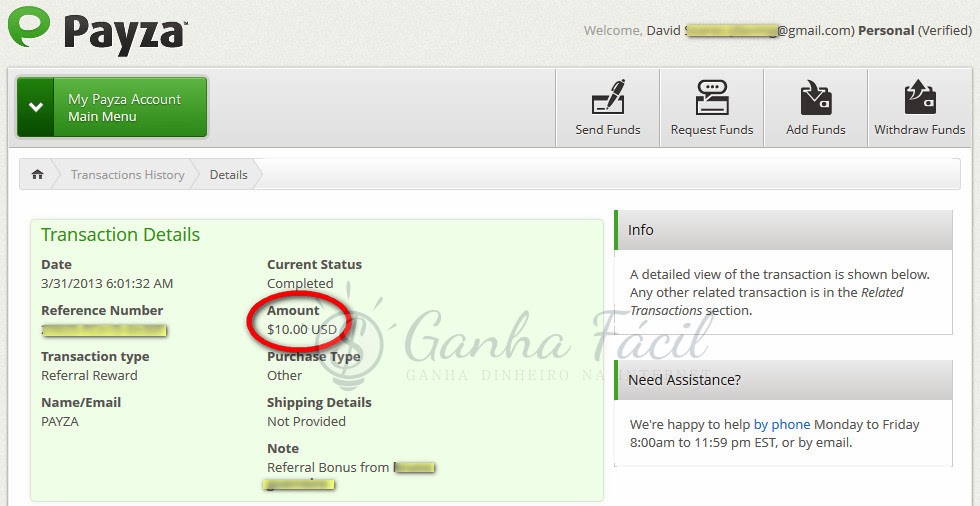Click the Referral Bonus from note
Screen dimensions: 980x506
coord(328,467)
